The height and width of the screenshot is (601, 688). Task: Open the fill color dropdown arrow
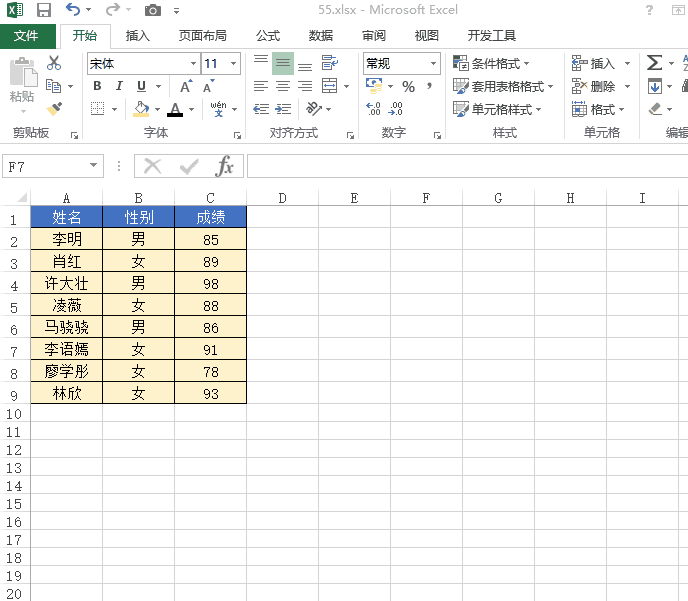coord(158,109)
